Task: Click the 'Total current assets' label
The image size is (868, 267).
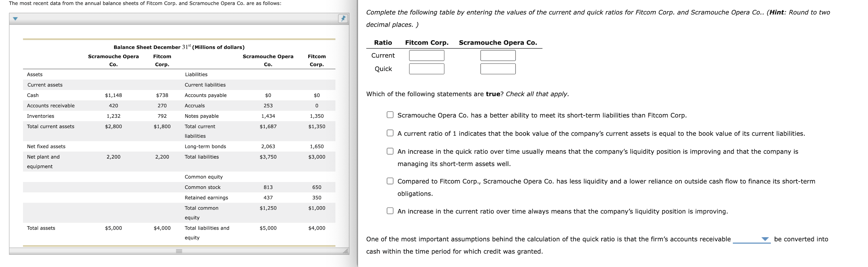Action: pos(51,126)
